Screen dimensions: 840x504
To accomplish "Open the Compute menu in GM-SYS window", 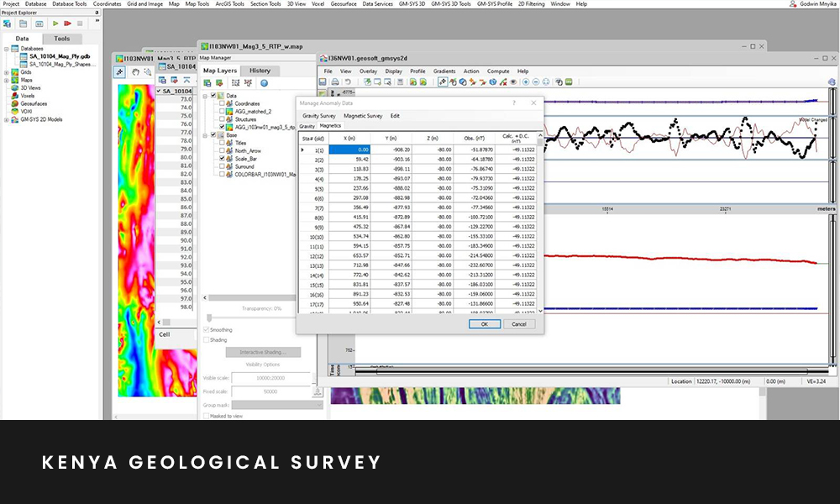I will (x=498, y=71).
